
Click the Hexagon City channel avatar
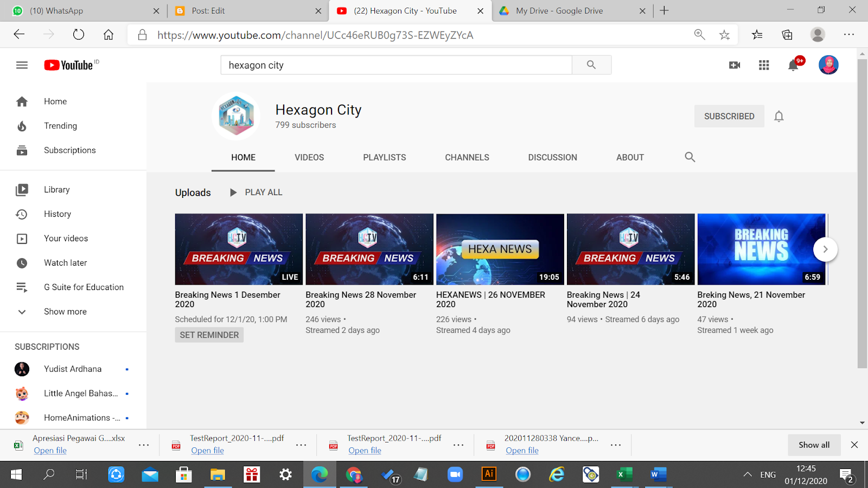click(236, 116)
